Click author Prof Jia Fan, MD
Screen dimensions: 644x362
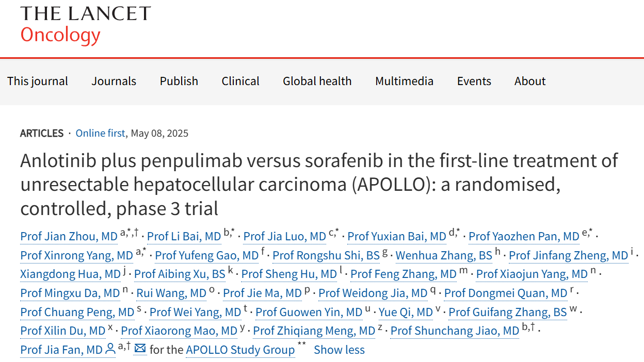point(61,350)
